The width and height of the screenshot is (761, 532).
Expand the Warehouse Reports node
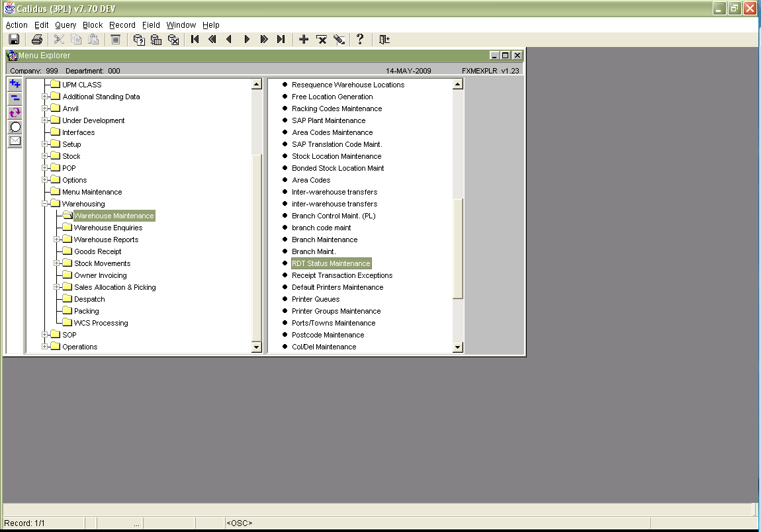pyautogui.click(x=57, y=240)
